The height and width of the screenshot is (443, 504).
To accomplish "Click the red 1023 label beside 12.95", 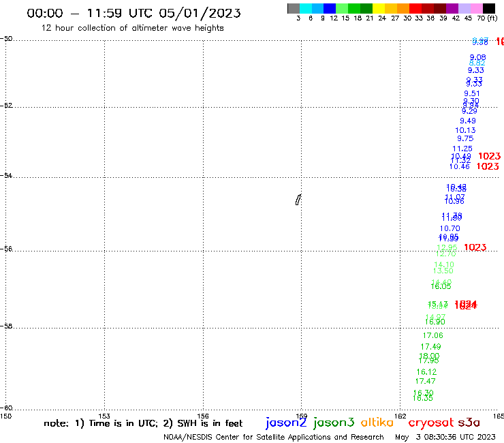I will click(x=475, y=247).
